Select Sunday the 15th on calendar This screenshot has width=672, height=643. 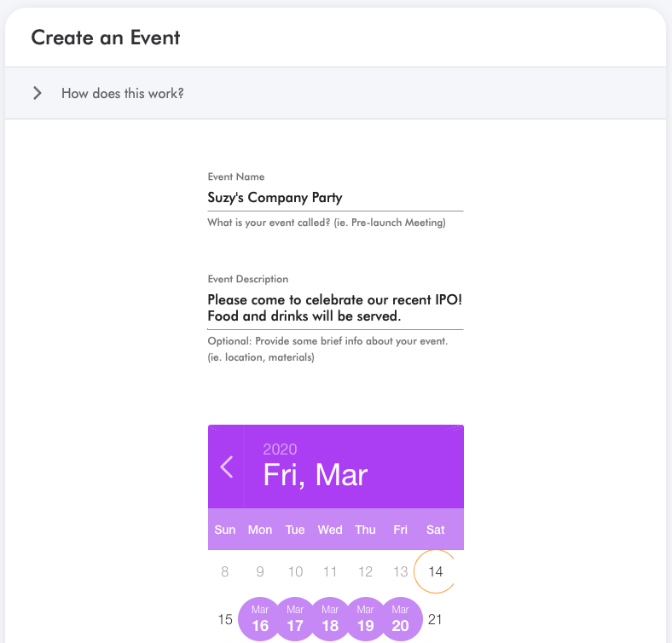(225, 619)
